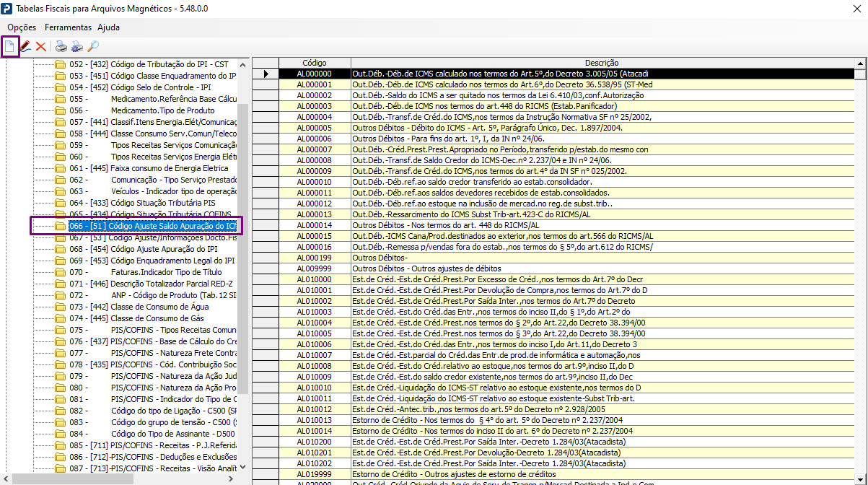Image resolution: width=868 pixels, height=485 pixels.
Task: Click folder icon of item 069 Enquadramento Legal IPI
Action: (60, 261)
